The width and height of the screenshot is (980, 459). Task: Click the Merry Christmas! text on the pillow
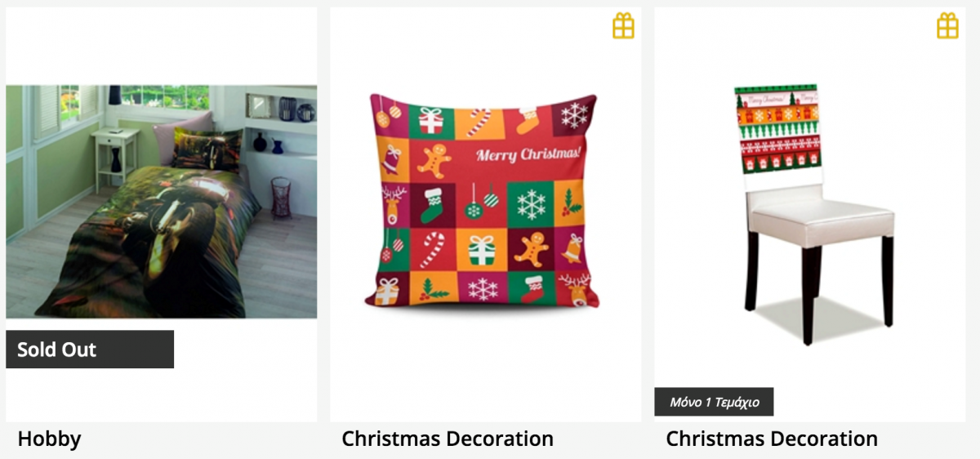pos(530,154)
